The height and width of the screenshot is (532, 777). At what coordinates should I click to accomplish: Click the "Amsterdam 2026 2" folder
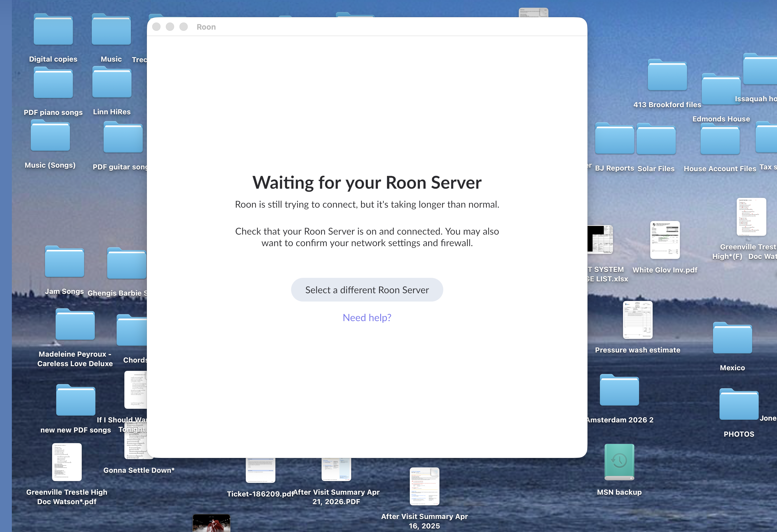(x=619, y=390)
